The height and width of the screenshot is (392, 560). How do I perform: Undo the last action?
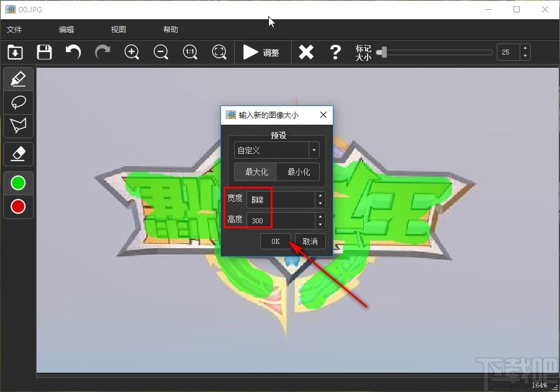[x=73, y=52]
